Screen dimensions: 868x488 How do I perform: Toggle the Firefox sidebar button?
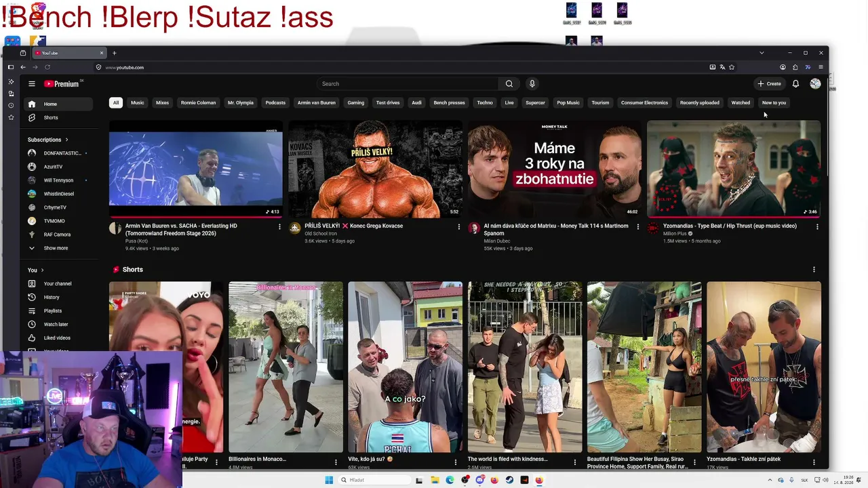pos(11,67)
